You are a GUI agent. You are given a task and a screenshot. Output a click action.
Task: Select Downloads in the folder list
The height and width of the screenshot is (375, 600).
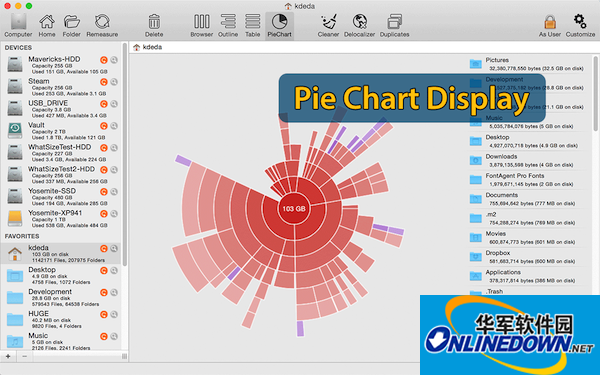[x=527, y=160]
